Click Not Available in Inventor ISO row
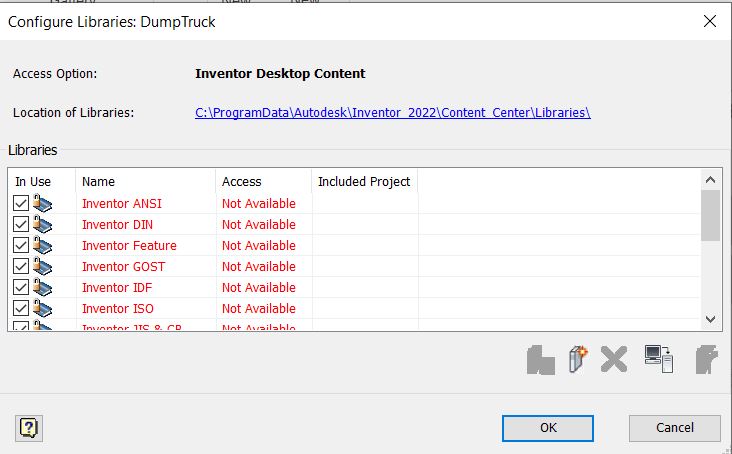The image size is (732, 454). [x=259, y=308]
